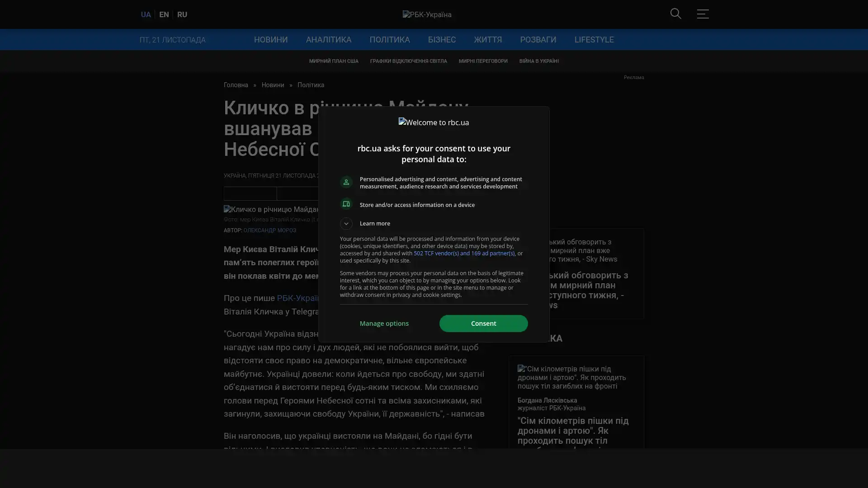
Task: Open the МИРНИЙ ПЛАН США topic tag
Action: point(333,61)
